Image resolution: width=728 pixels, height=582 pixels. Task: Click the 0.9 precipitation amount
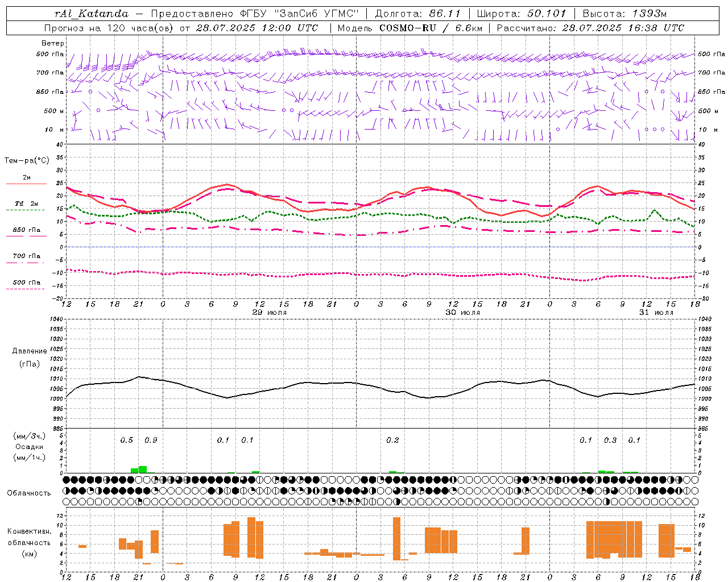(151, 440)
